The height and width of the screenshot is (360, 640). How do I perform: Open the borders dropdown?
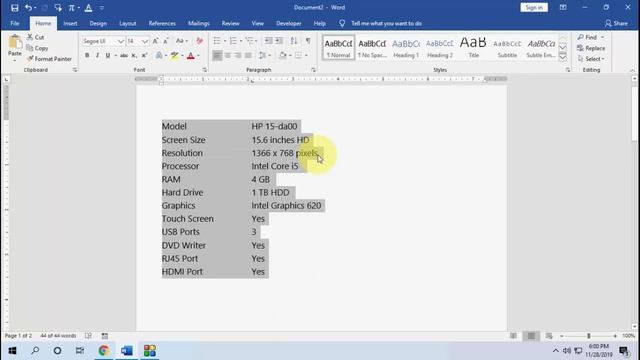(306, 56)
